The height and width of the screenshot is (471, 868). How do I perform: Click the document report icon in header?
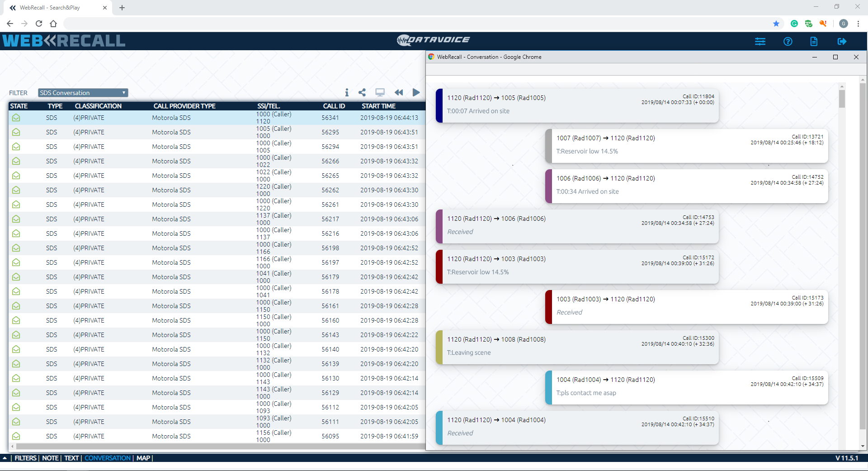(814, 42)
